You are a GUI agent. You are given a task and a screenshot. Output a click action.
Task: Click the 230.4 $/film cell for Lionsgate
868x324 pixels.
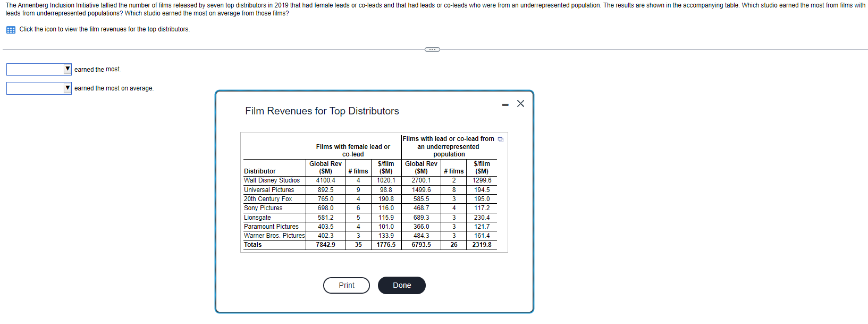tap(482, 218)
